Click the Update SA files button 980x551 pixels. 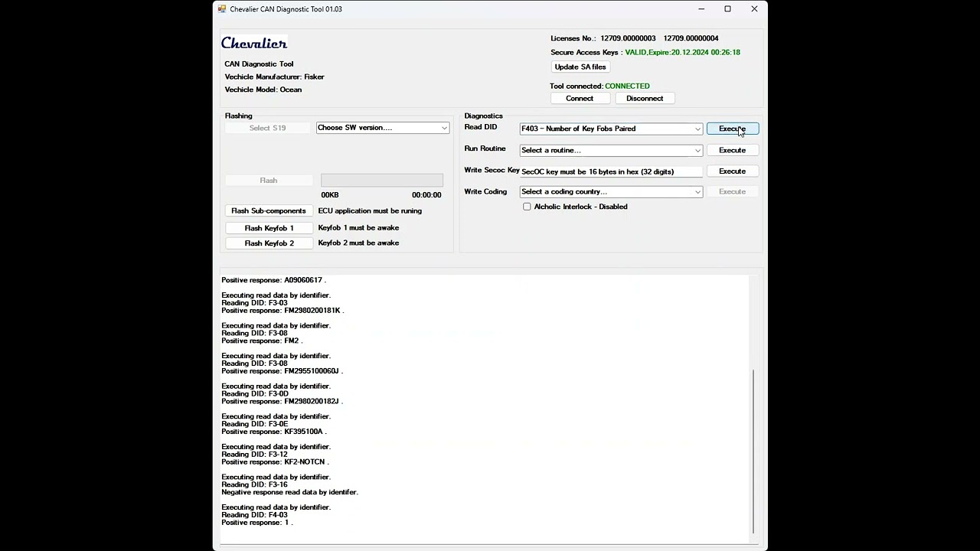click(x=580, y=67)
